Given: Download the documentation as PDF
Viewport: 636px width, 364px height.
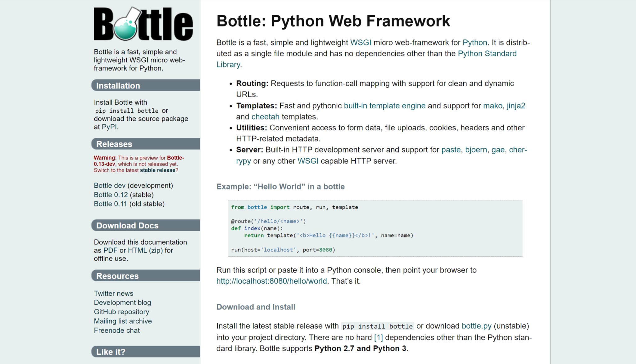Looking at the screenshot, I should tap(110, 250).
